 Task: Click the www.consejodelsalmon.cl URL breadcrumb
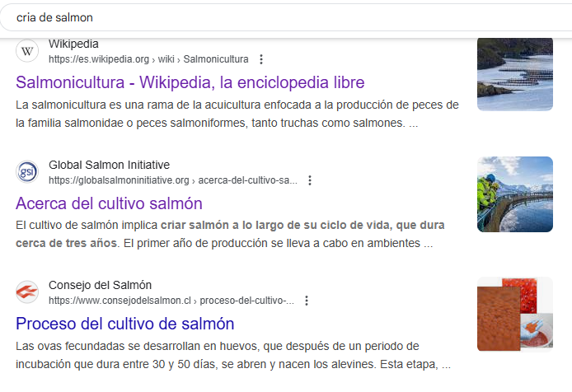coord(171,301)
